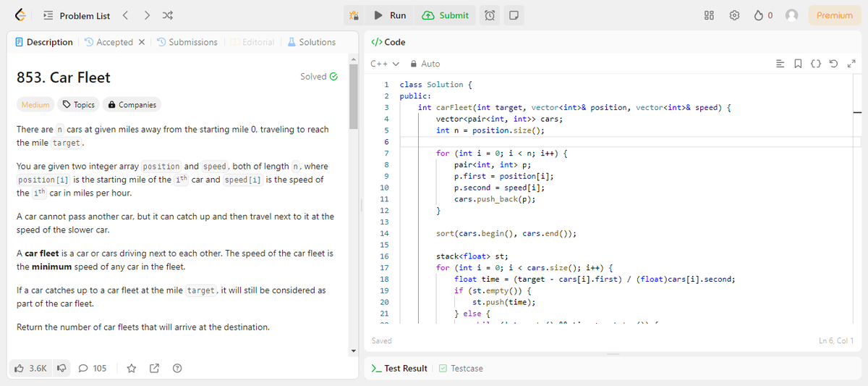Viewport: 868px width, 386px height.
Task: Open the alarm clock timer
Action: (x=490, y=15)
